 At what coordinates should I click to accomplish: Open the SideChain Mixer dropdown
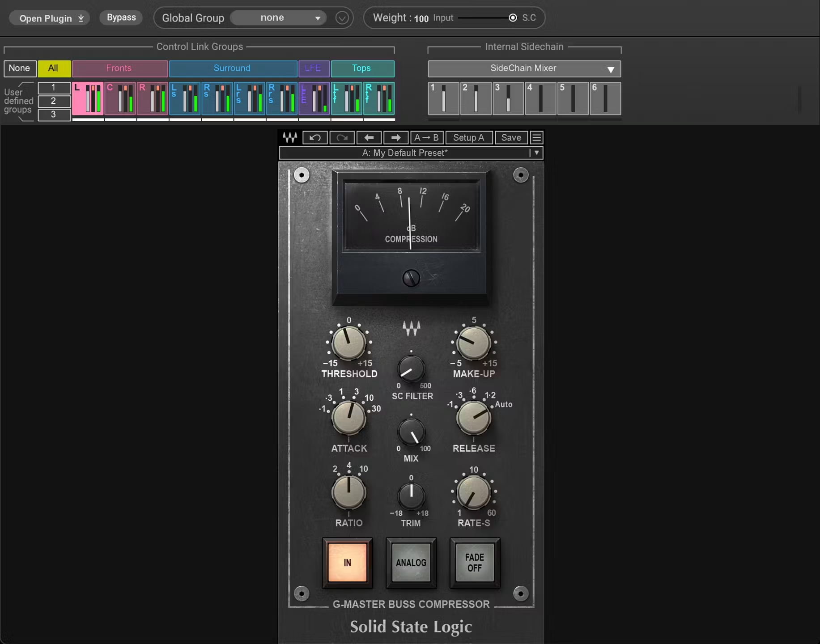pyautogui.click(x=524, y=68)
